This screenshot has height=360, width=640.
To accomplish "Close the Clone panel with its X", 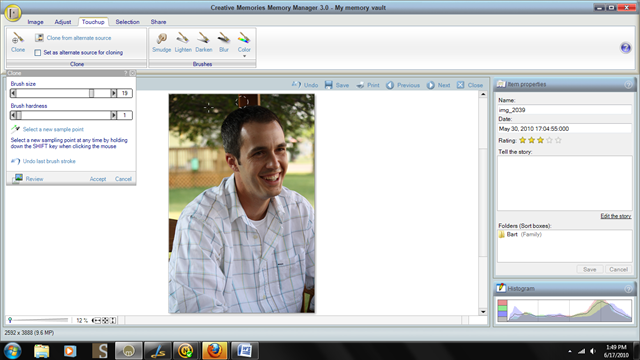I will [x=132, y=73].
